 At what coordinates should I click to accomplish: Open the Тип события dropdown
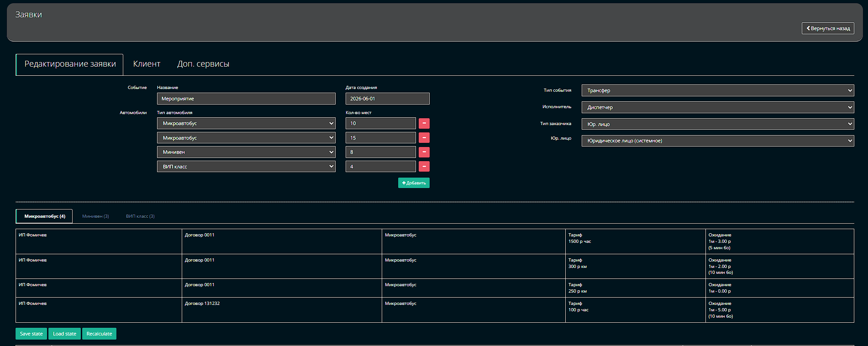(x=718, y=90)
